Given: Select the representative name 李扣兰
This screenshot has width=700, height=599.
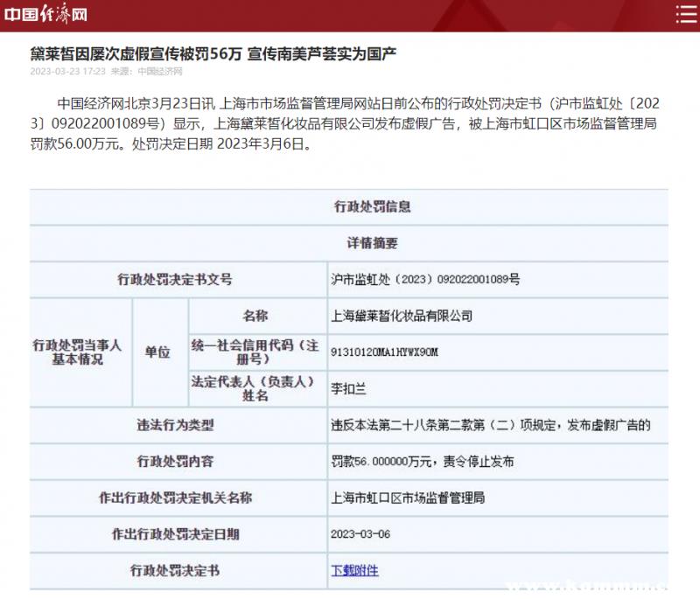Looking at the screenshot, I should [x=348, y=389].
